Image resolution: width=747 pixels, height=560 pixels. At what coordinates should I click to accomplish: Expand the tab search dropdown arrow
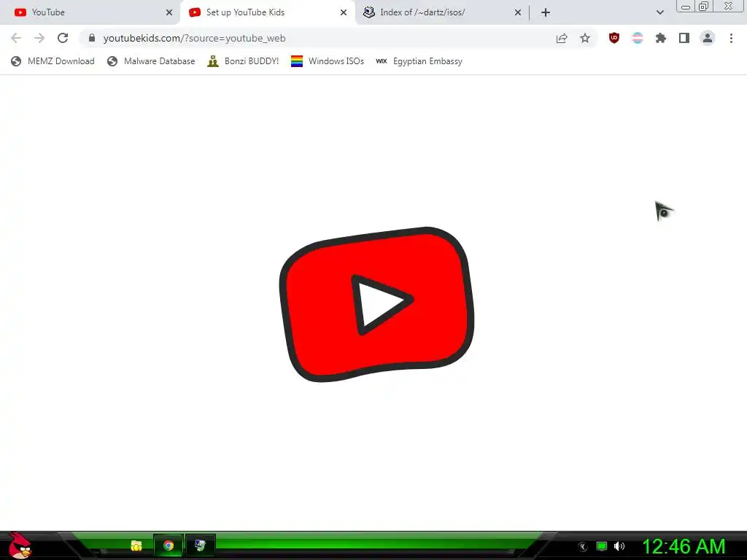[659, 12]
